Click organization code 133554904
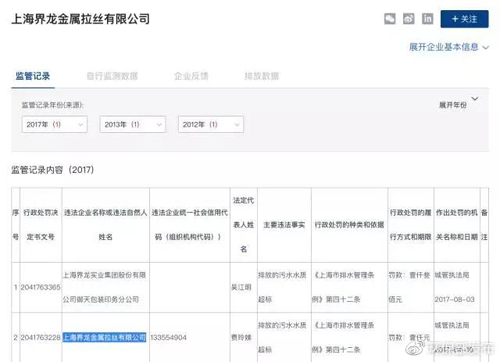Screen dimensions: 500x362 point(168,337)
